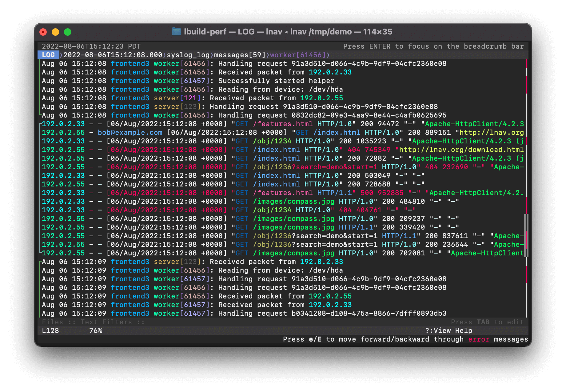Expand the syslog_log format breadcrumb
This screenshot has height=392, width=566.
(188, 55)
